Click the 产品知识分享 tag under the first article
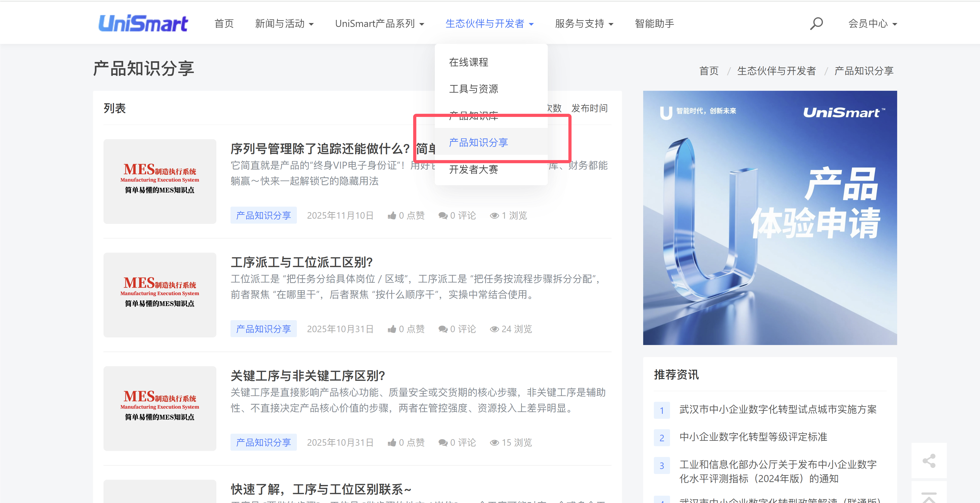Screen dimensions: 980x503 click(x=263, y=216)
